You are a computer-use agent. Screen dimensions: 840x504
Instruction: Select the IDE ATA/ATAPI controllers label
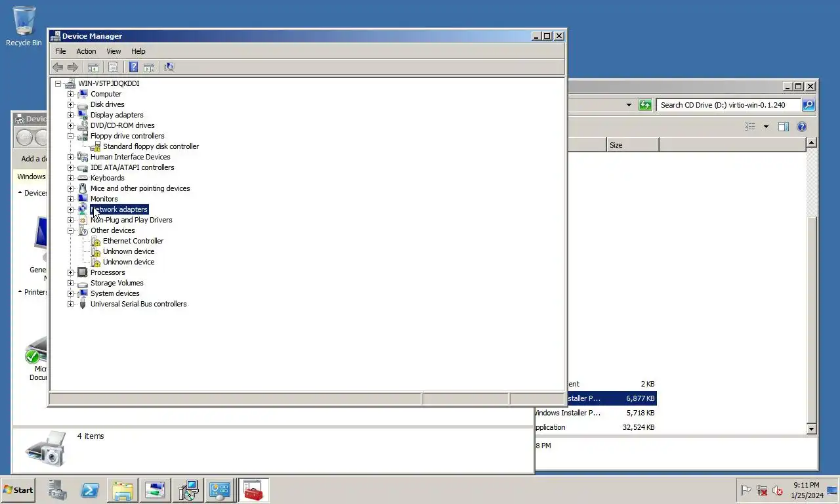point(132,167)
